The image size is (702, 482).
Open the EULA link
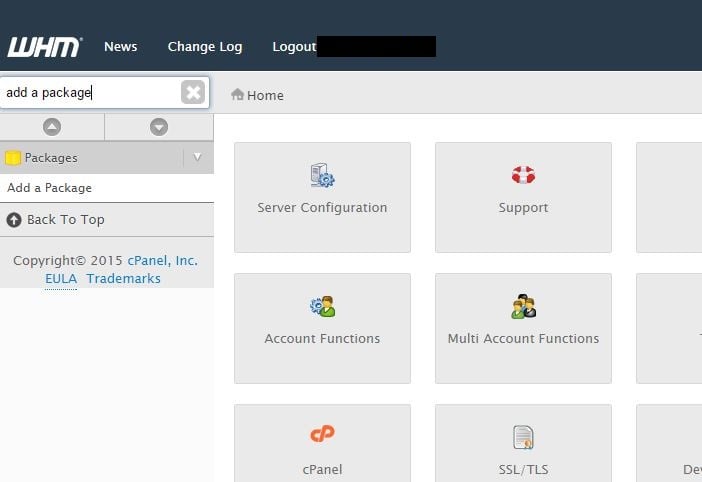(61, 278)
